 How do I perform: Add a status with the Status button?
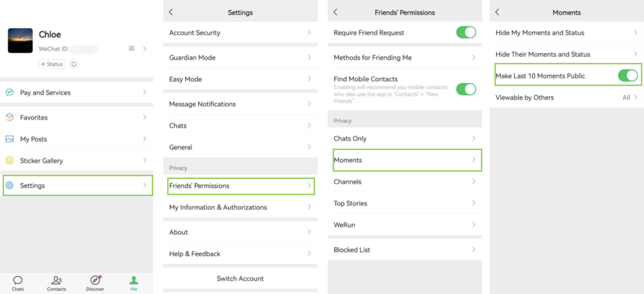tap(52, 64)
